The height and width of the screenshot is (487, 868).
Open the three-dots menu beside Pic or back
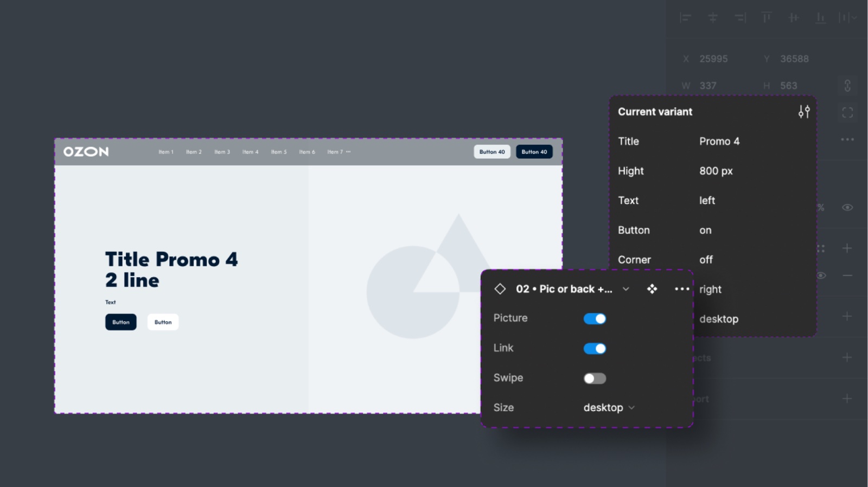[x=682, y=289]
